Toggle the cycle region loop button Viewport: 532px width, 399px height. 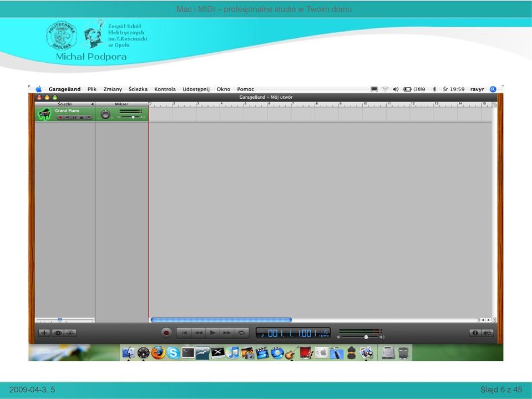pyautogui.click(x=241, y=333)
